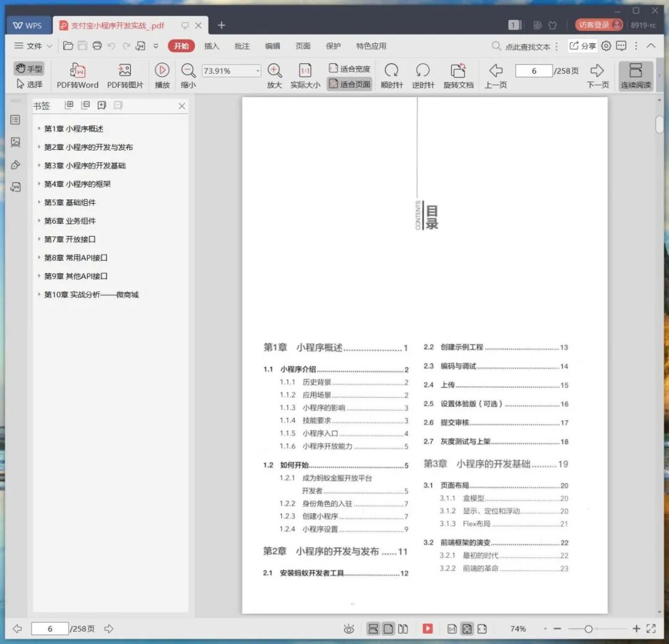Select the Hand tool

pos(29,68)
